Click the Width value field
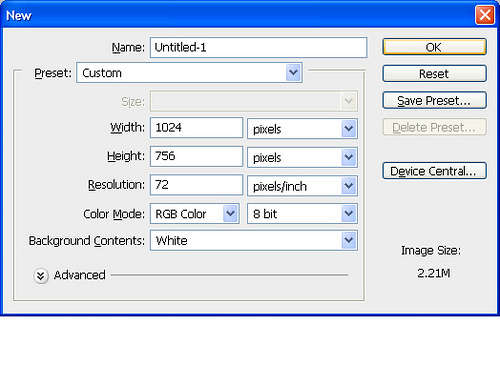The width and height of the screenshot is (500, 366). (x=196, y=127)
